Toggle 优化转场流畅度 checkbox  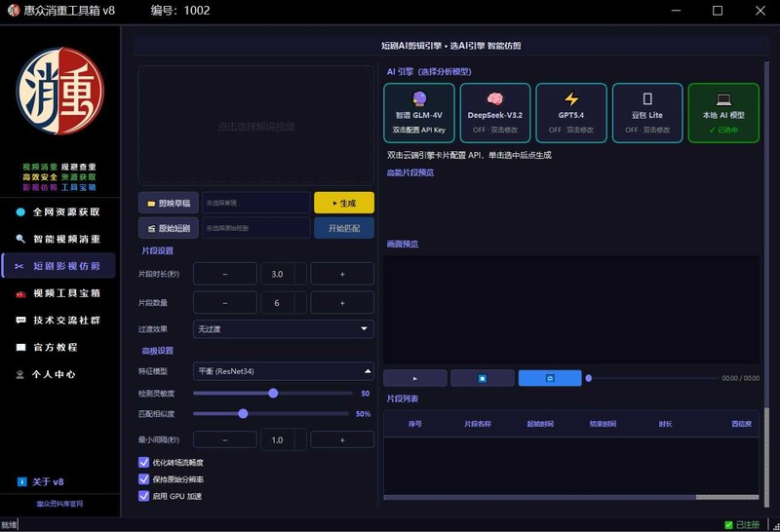143,463
